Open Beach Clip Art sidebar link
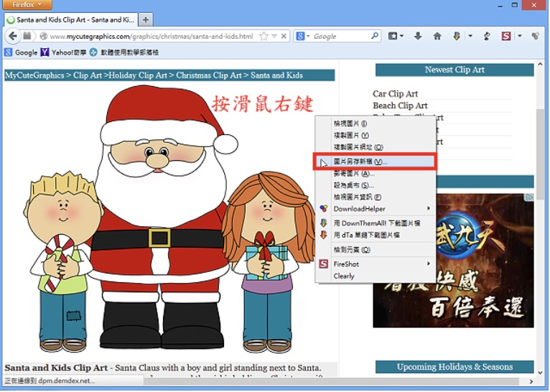The width and height of the screenshot is (550, 392). click(400, 106)
